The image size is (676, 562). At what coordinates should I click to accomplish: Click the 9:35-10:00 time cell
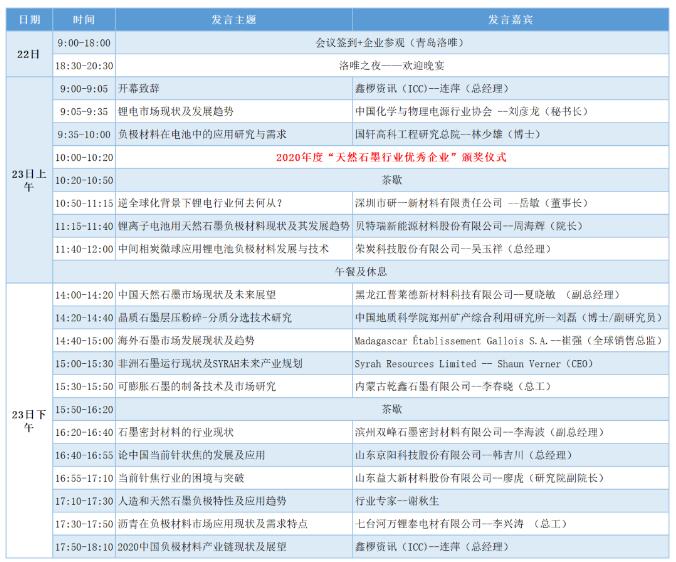pyautogui.click(x=84, y=134)
